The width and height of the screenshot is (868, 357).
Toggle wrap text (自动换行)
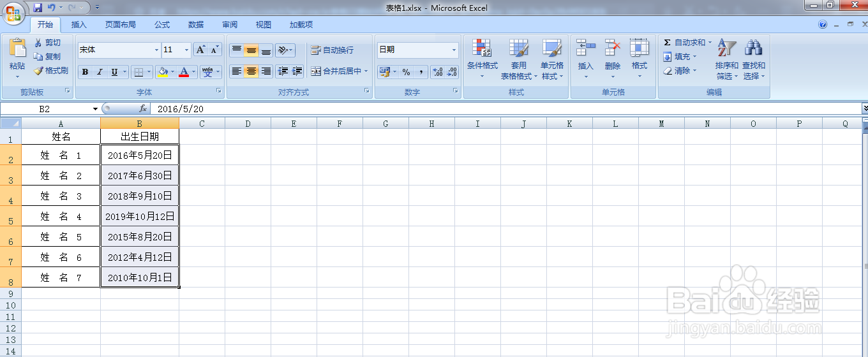332,50
